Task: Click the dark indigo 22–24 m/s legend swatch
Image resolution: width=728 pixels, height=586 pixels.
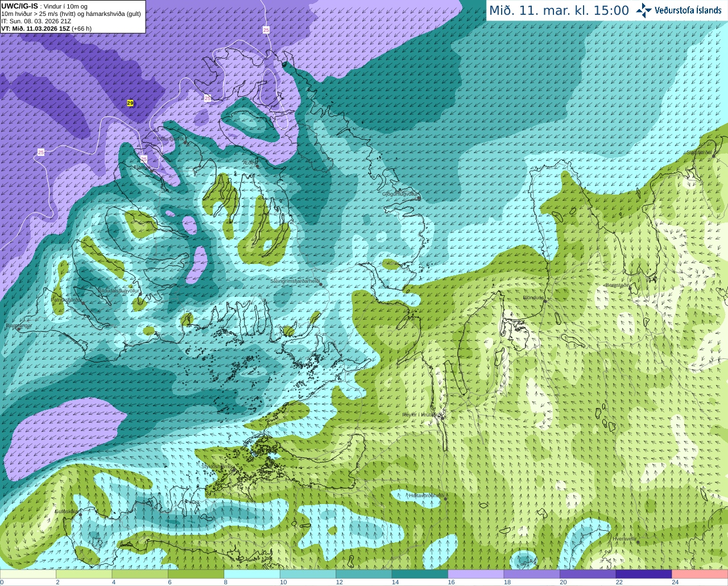Action: [643, 574]
